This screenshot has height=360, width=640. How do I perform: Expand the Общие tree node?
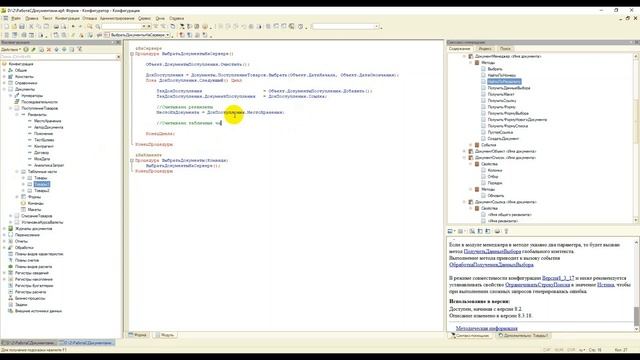tap(4, 70)
